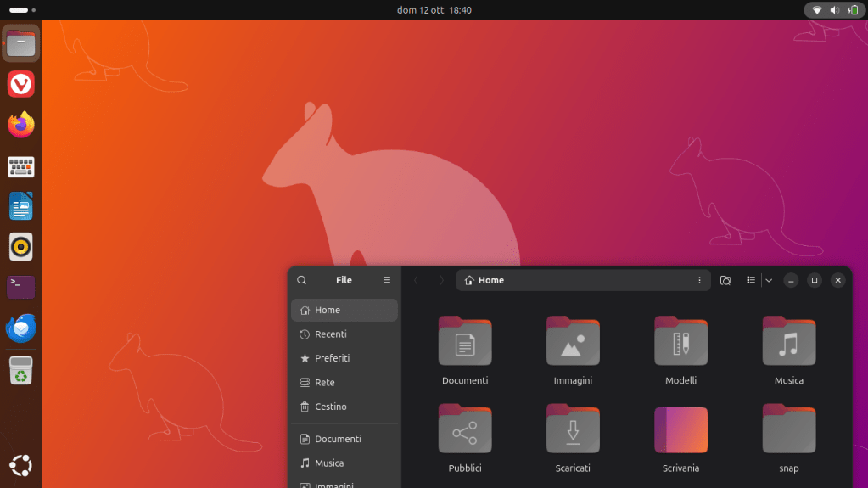Screen dimensions: 868x488
Task: Open the Modelli folder
Action: (680, 341)
